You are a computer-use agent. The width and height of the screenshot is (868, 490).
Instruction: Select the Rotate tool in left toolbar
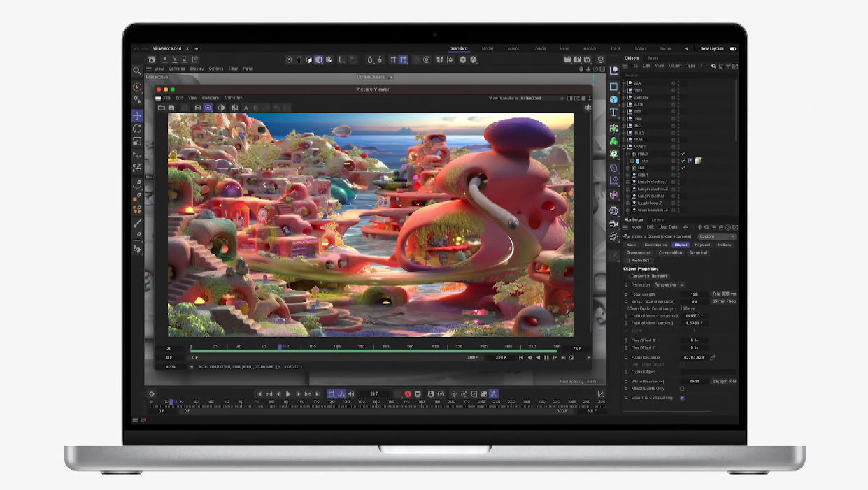[x=137, y=129]
